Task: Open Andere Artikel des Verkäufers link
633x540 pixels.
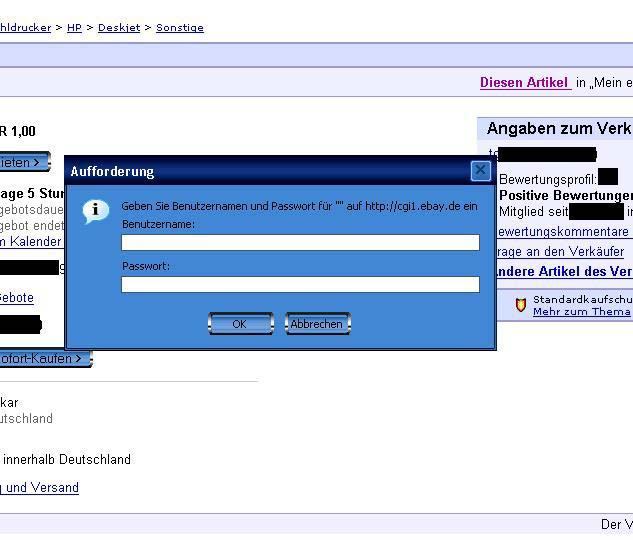Action: click(x=564, y=271)
